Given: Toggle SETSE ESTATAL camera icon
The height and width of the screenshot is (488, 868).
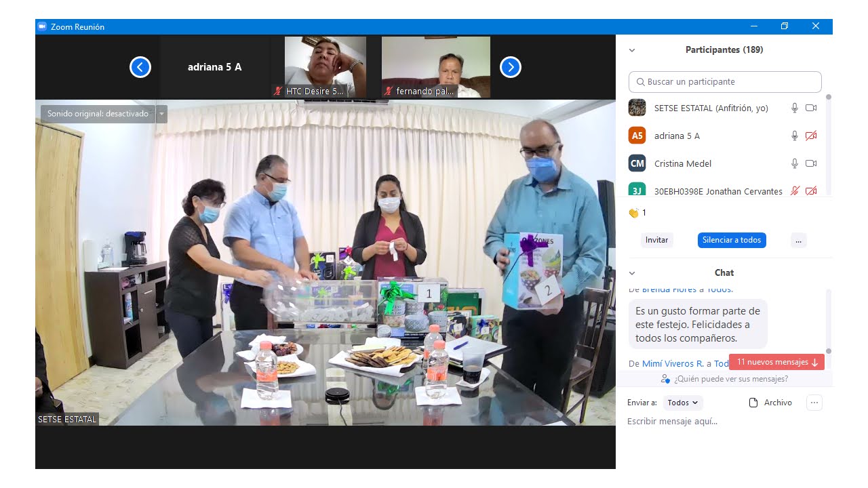Looking at the screenshot, I should [811, 108].
